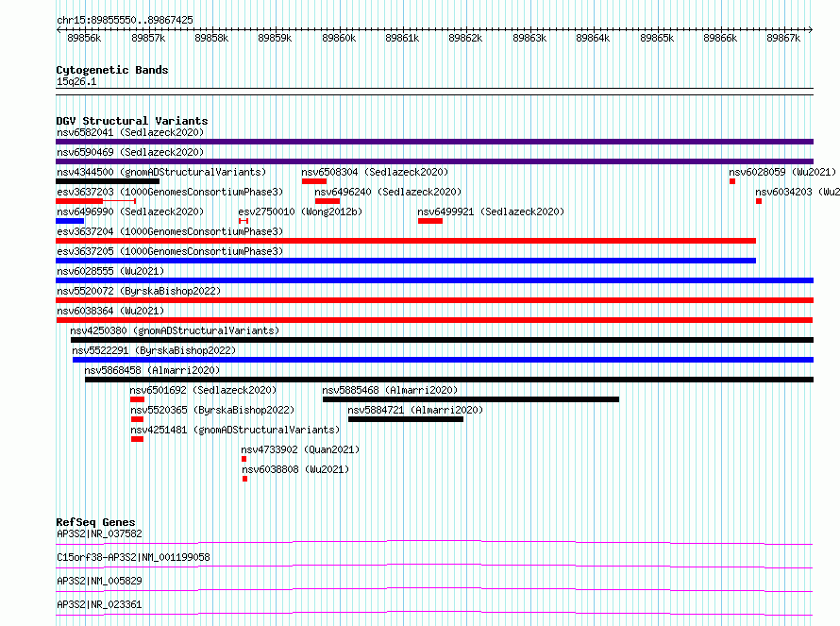Click the black nsv4344500 variant bar
The image size is (840, 626).
click(x=108, y=181)
